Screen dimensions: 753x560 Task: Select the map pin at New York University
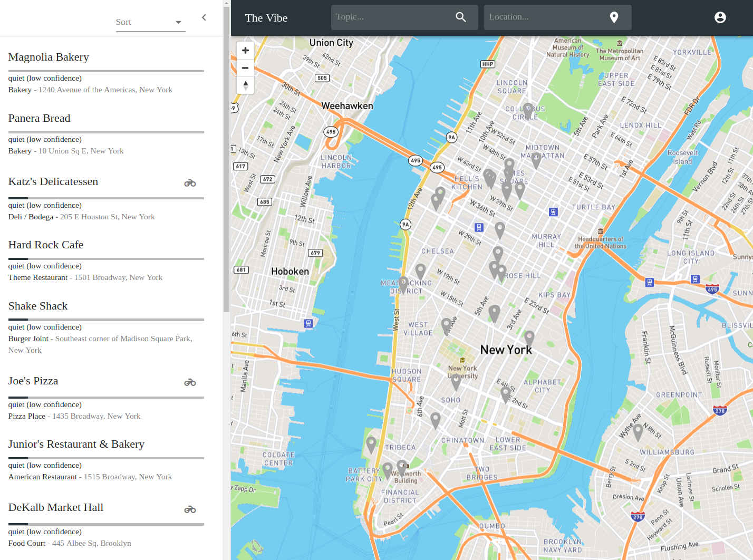(456, 382)
